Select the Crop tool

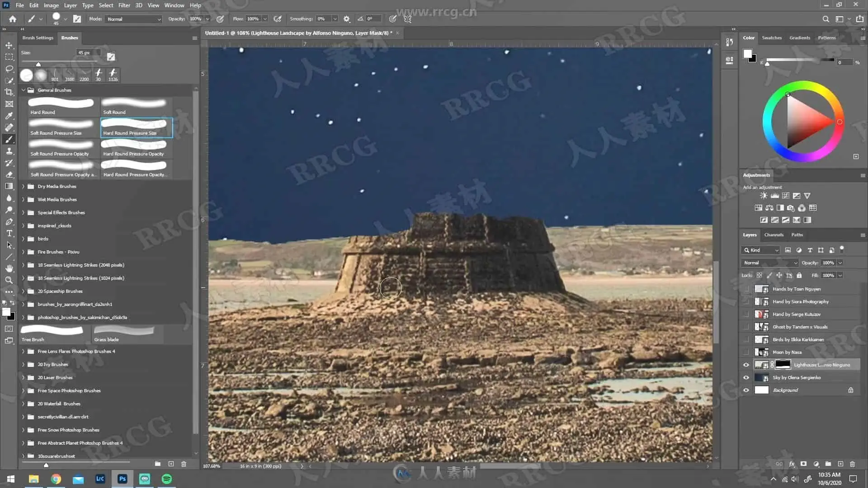(9, 92)
